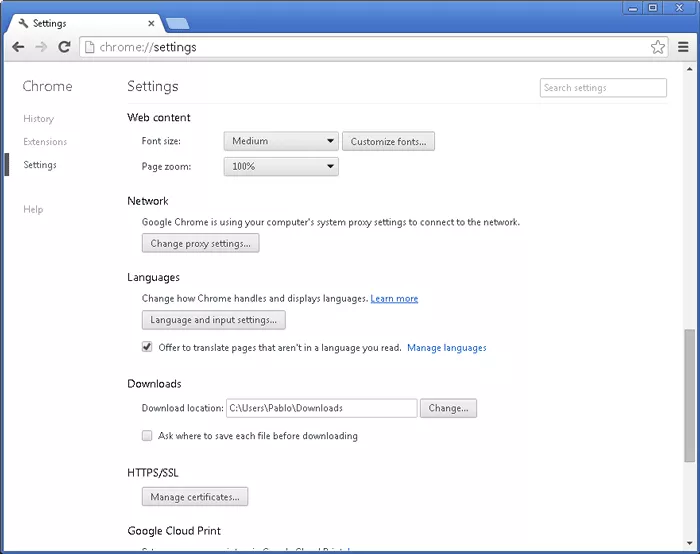Open Extensions in the sidebar
This screenshot has height=554, width=700.
click(45, 142)
